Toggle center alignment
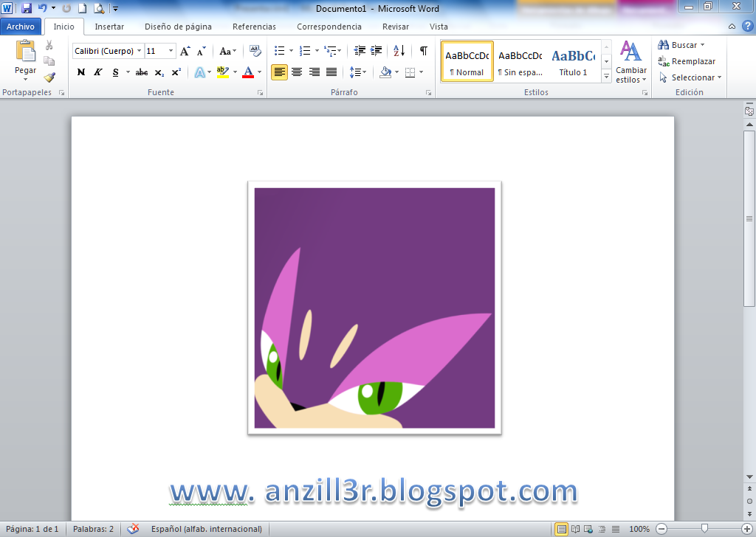756x537 pixels. coord(297,72)
